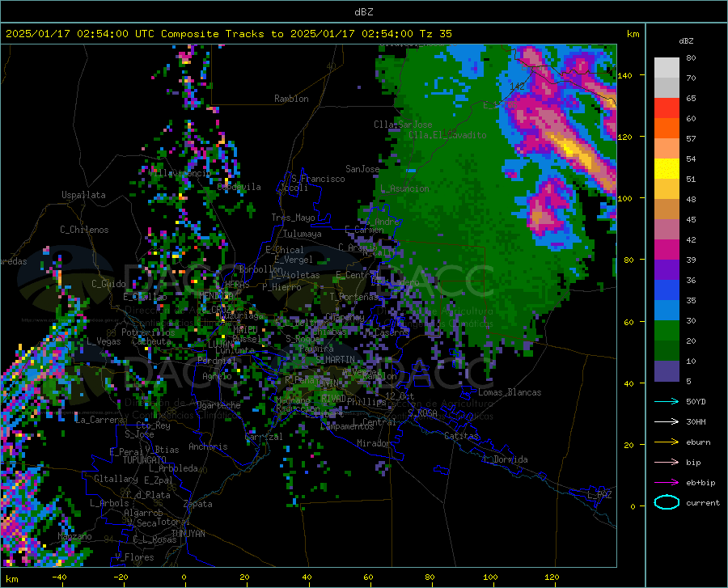Click the 'Villavicencio' map label

(x=180, y=173)
